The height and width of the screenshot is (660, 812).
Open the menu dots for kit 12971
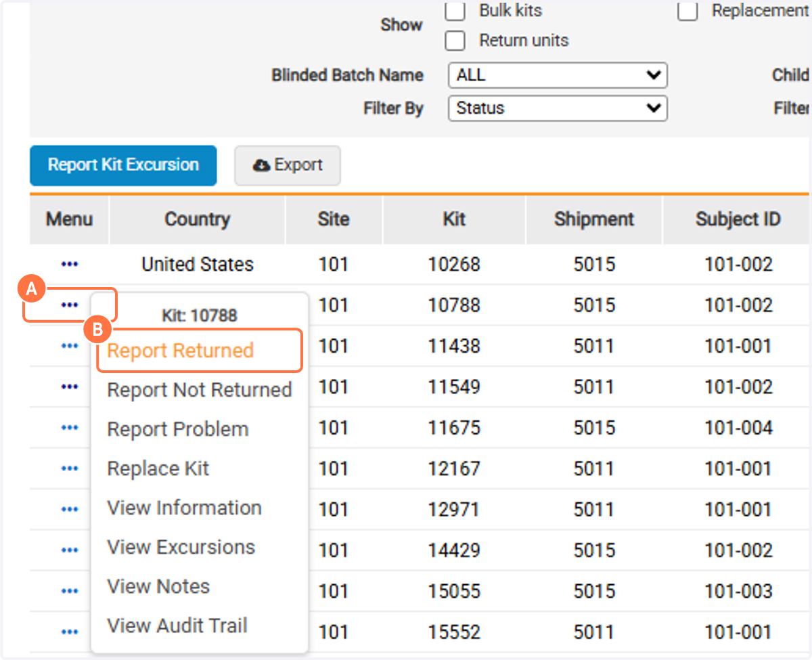click(x=69, y=509)
